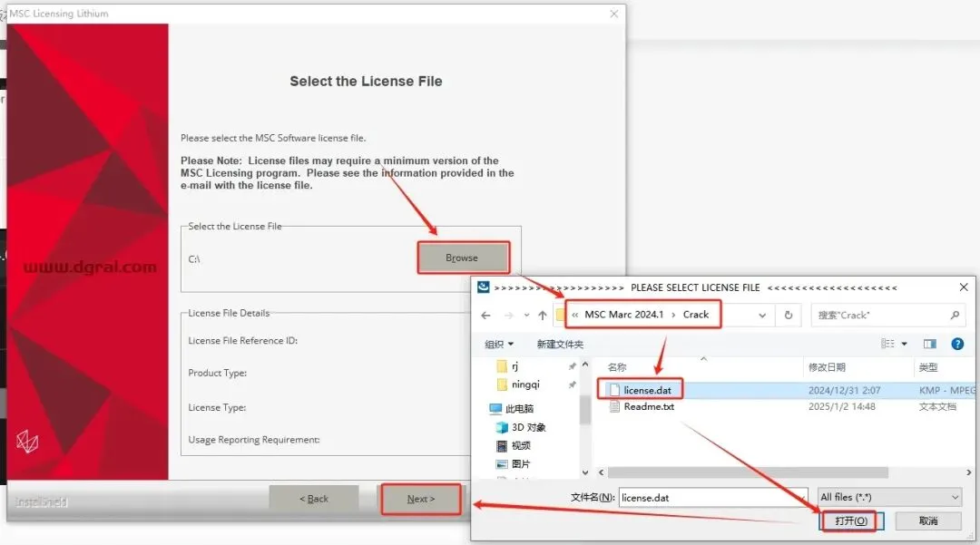
Task: Click file dialog title bar app icon
Action: [x=483, y=287]
